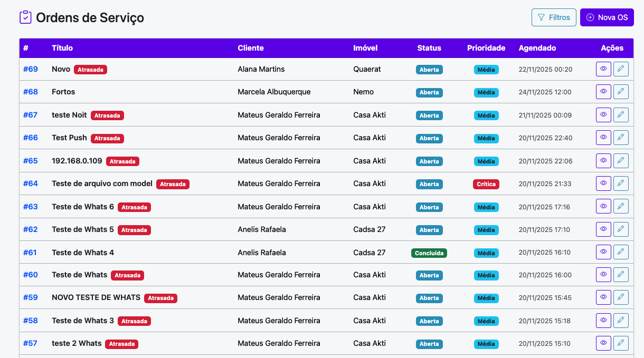
Task: Click the Status column header
Action: [429, 48]
